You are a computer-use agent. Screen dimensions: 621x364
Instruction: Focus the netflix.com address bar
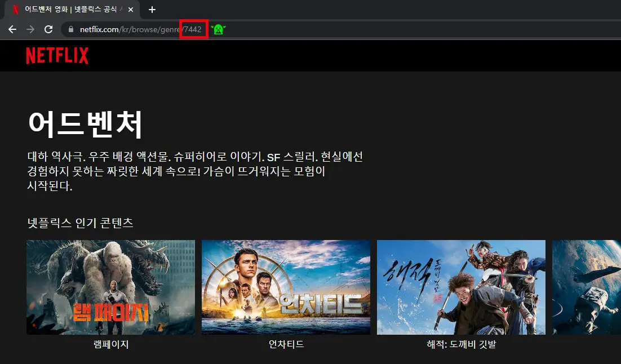coord(340,29)
